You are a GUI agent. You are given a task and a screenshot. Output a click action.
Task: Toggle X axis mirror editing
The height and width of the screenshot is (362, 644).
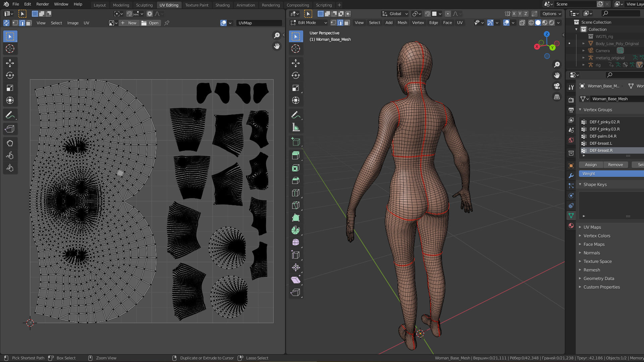(514, 14)
